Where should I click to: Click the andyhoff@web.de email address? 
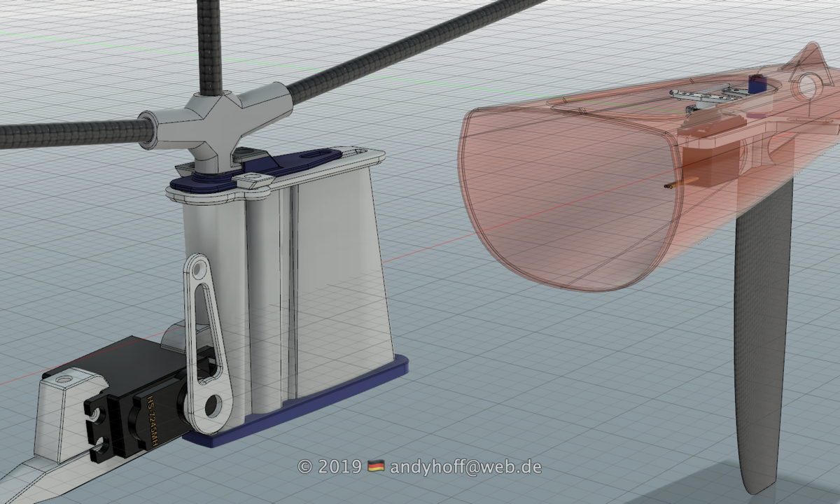point(465,467)
